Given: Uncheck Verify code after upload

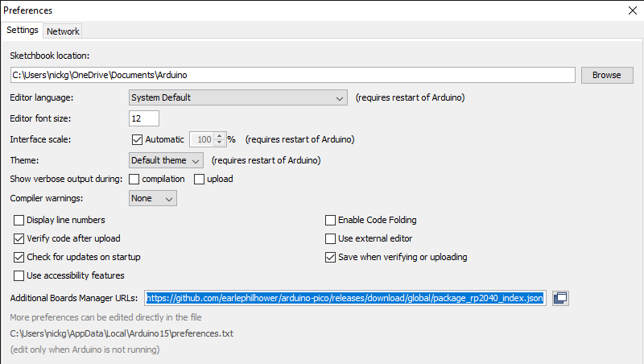Looking at the screenshot, I should [x=19, y=238].
